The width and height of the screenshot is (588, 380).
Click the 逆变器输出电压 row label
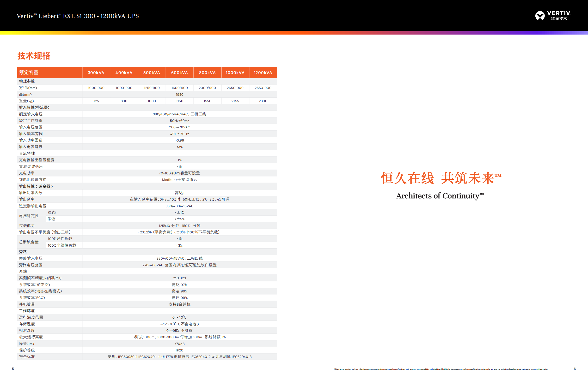point(33,206)
